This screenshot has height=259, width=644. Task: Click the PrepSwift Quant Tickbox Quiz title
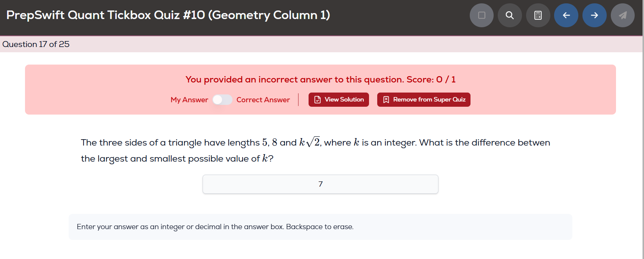pyautogui.click(x=168, y=15)
